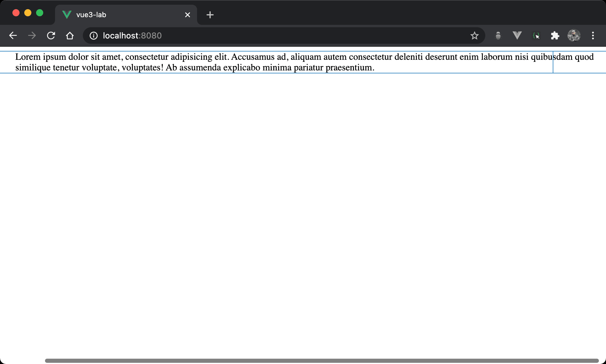Click the green braces cursor extension
606x364 pixels.
(x=536, y=36)
